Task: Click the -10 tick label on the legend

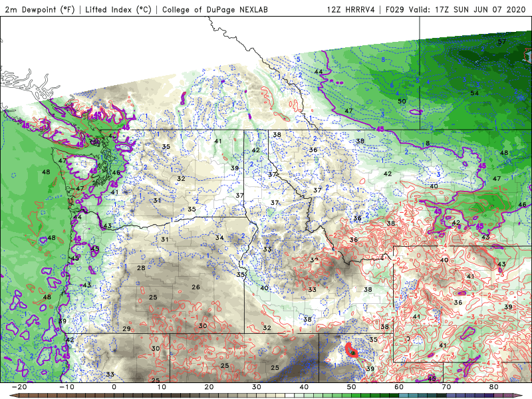Action: [x=66, y=387]
